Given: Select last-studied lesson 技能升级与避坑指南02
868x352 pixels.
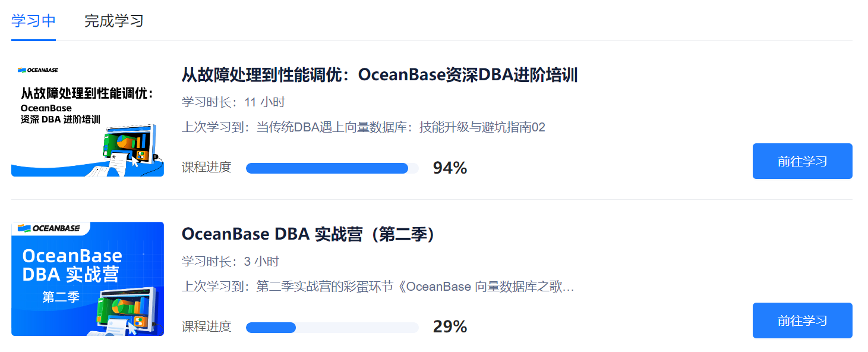Looking at the screenshot, I should 363,127.
